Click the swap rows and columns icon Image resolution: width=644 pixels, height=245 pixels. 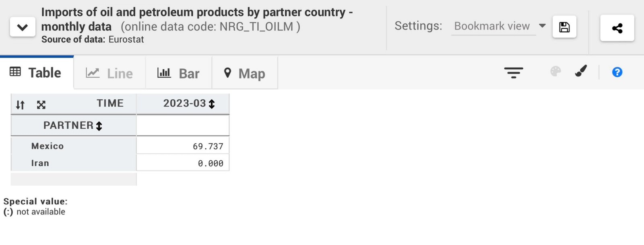click(x=20, y=105)
